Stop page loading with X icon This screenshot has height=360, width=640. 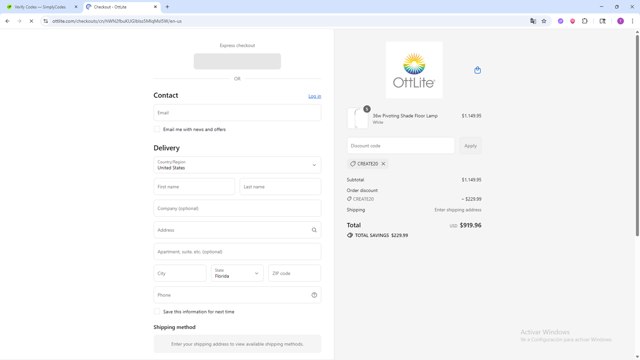point(31,21)
